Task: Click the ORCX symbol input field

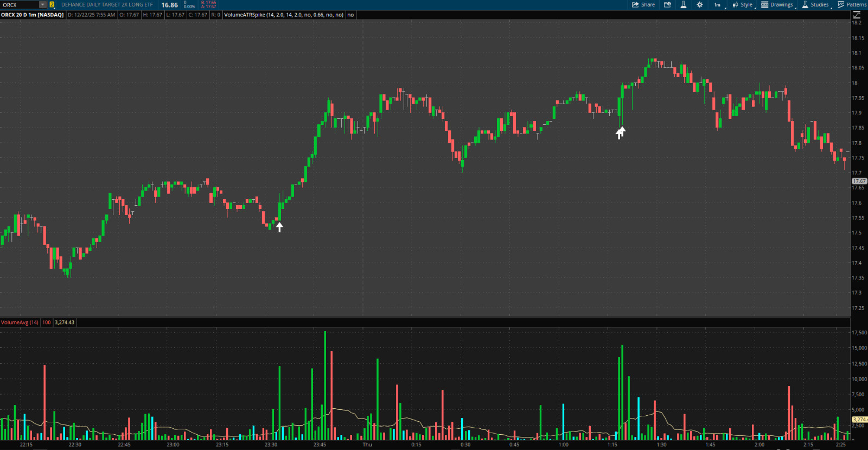Action: pyautogui.click(x=20, y=4)
